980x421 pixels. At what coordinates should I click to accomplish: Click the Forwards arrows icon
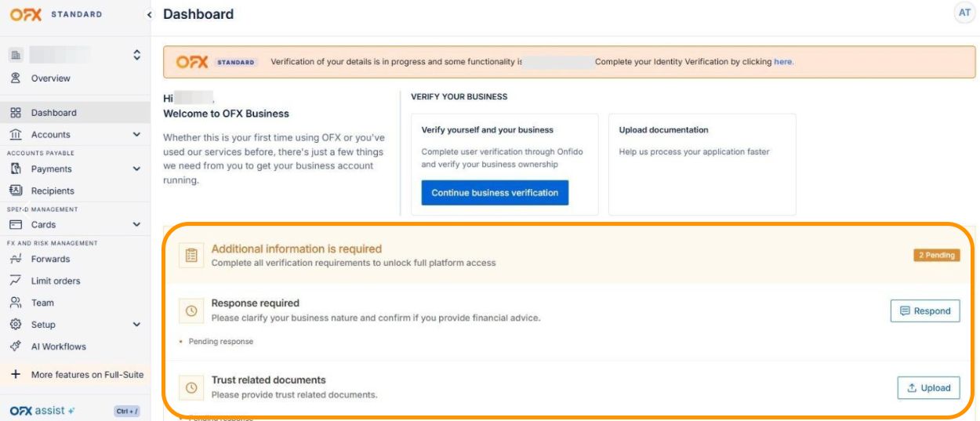(x=15, y=259)
